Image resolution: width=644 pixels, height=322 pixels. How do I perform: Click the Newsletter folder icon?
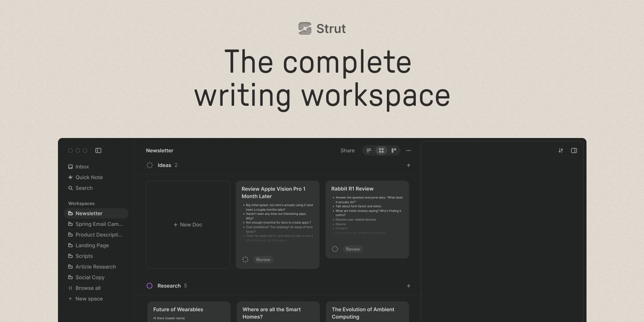(x=70, y=214)
